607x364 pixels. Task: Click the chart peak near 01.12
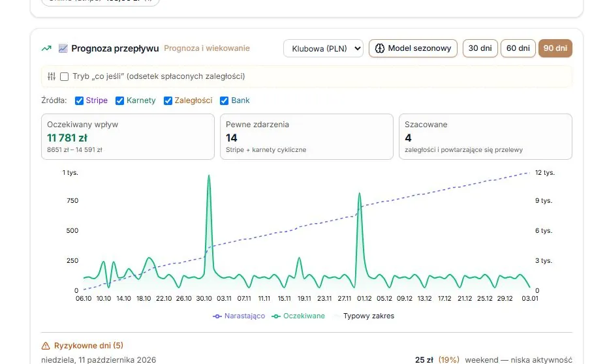click(x=359, y=194)
